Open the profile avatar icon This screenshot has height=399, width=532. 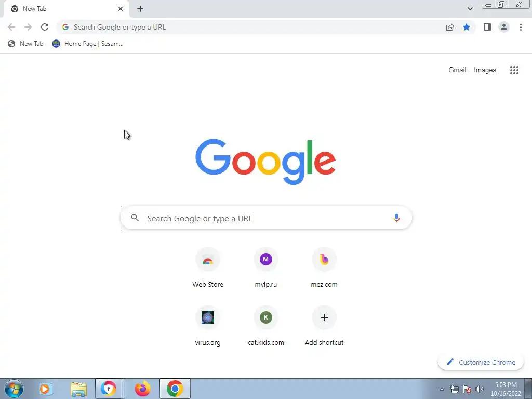click(x=504, y=27)
